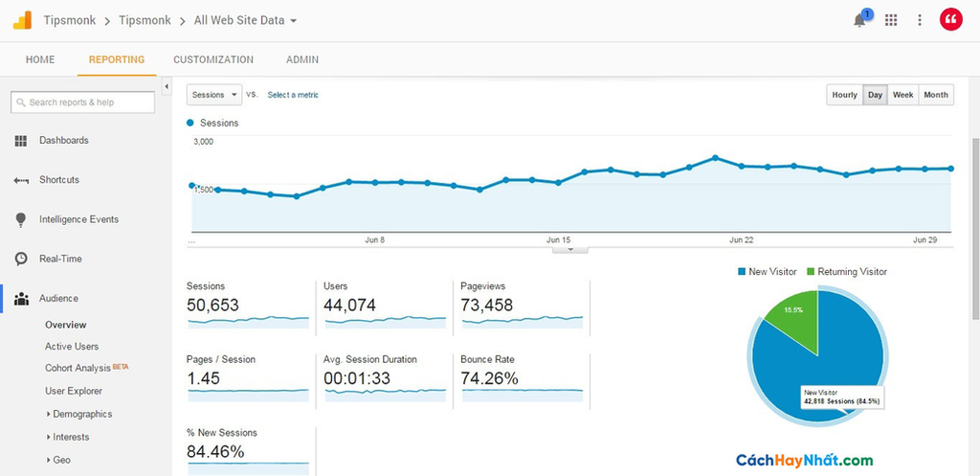Screen dimensions: 980x476
Task: Switch chart to Hourly view
Action: (844, 95)
